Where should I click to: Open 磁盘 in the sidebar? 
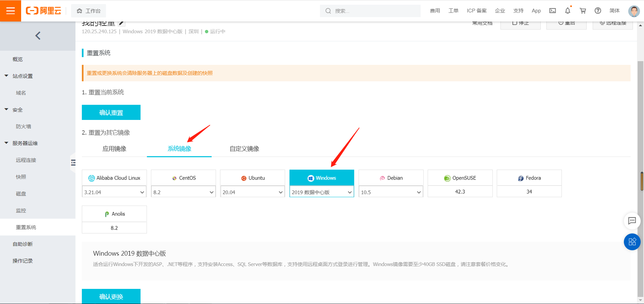click(21, 193)
